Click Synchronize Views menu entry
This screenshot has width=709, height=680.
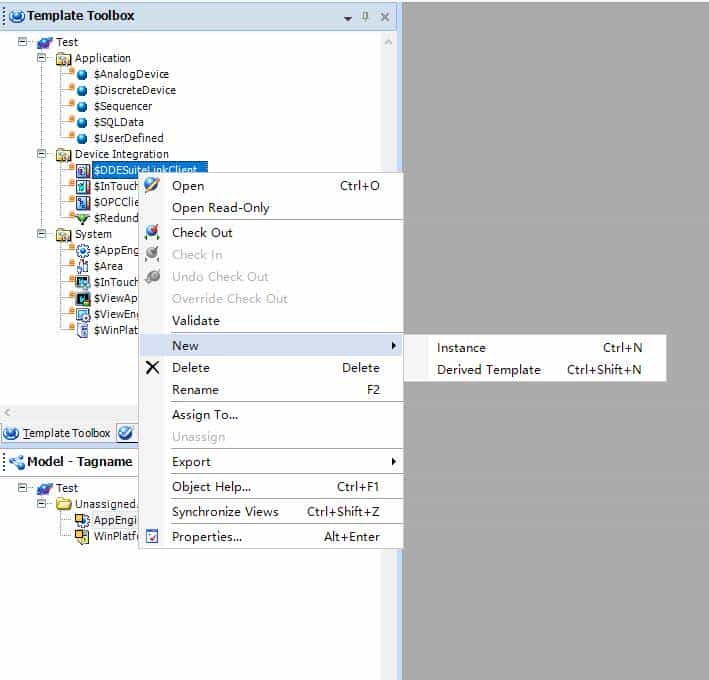pos(272,512)
